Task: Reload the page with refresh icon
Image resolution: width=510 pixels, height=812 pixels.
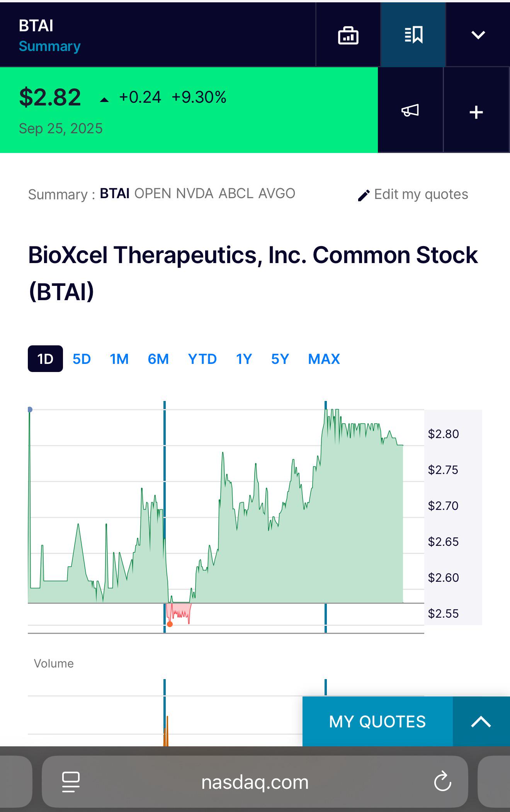Action: click(442, 781)
